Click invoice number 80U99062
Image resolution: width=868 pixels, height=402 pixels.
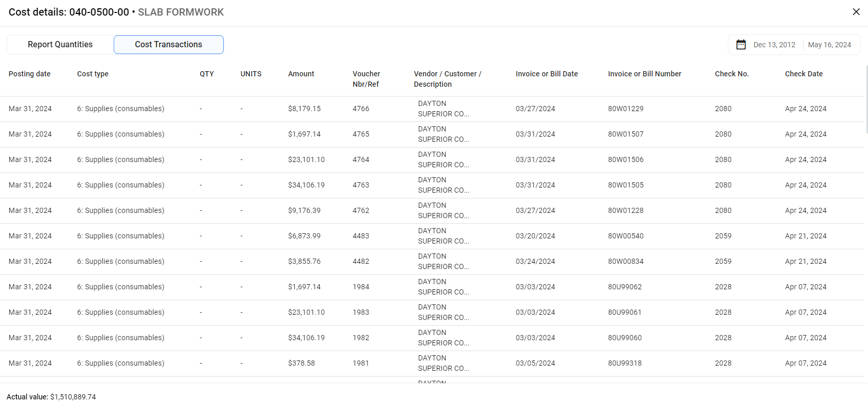pyautogui.click(x=625, y=287)
